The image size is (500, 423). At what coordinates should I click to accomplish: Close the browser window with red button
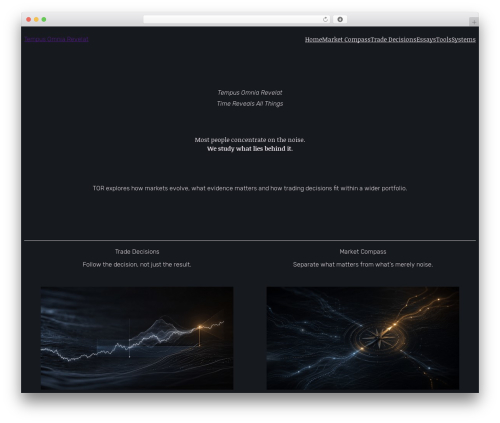click(x=29, y=19)
